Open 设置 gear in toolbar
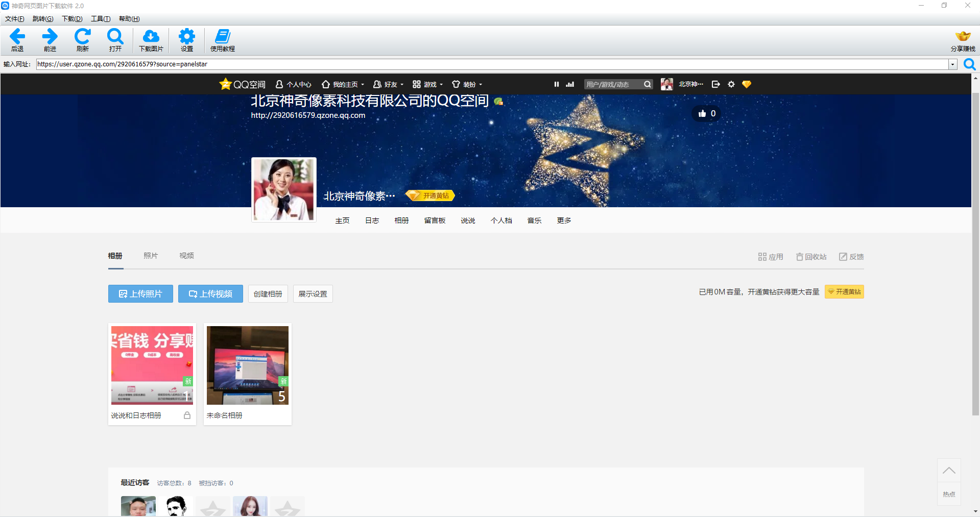 pos(187,40)
